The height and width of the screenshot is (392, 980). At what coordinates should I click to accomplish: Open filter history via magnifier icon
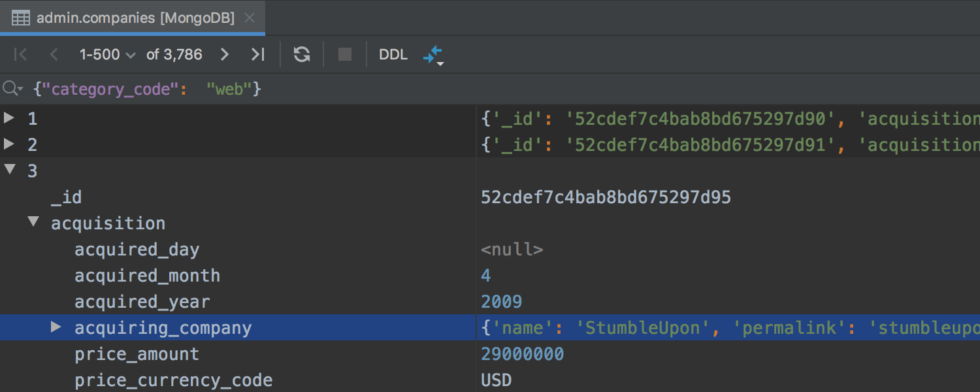coord(12,88)
